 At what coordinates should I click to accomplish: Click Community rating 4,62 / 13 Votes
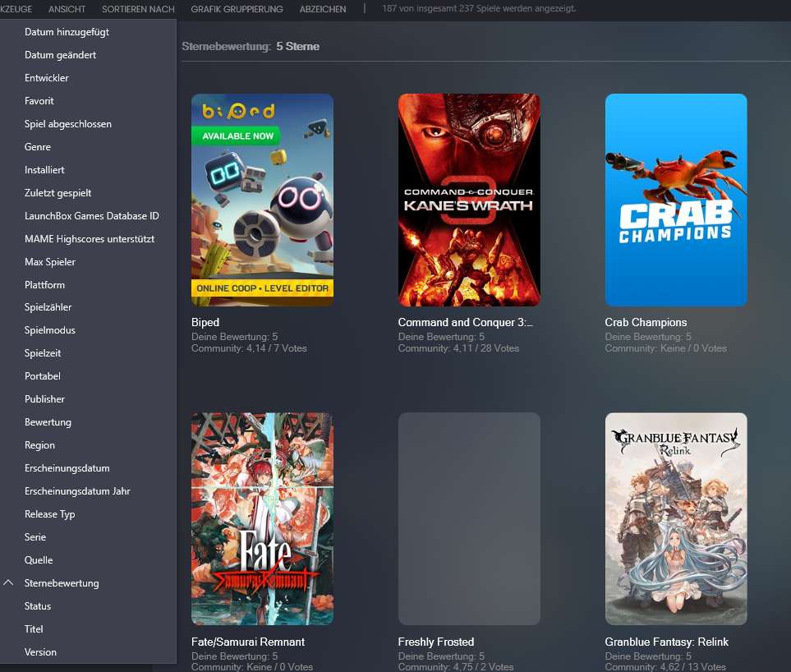[665, 667]
